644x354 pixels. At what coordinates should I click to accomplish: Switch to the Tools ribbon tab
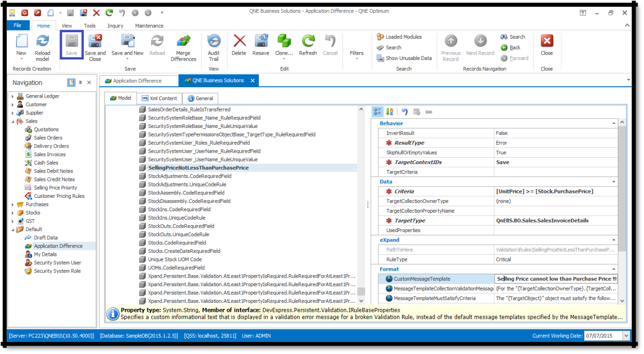point(90,26)
